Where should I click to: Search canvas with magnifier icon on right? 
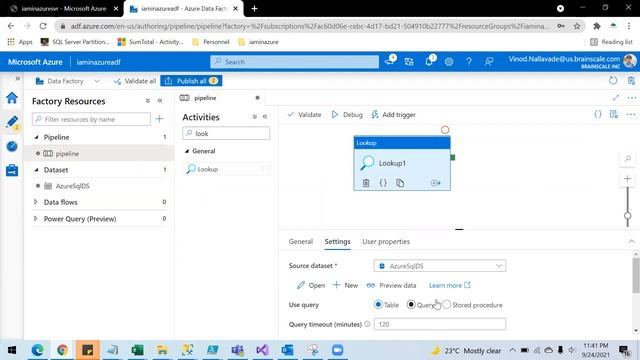(x=628, y=158)
